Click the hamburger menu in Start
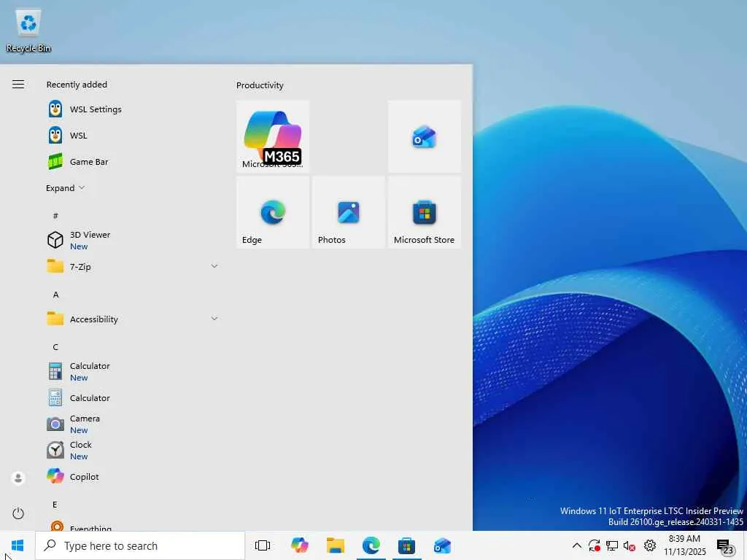This screenshot has width=747, height=560. (x=18, y=85)
